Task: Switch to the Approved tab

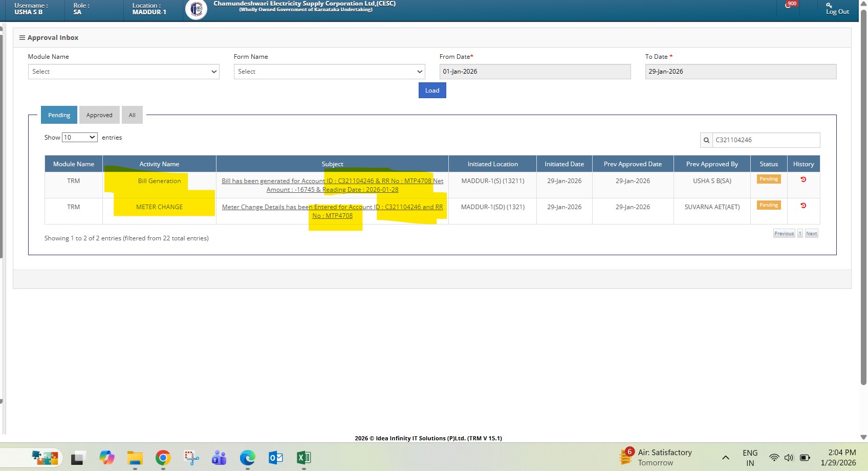Action: pyautogui.click(x=99, y=115)
